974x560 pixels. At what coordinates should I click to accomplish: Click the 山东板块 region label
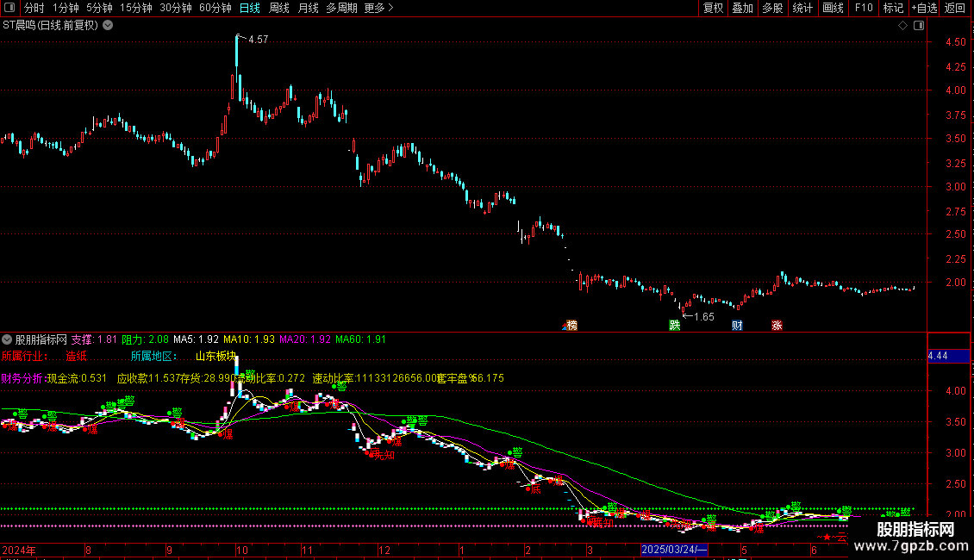[x=216, y=357]
